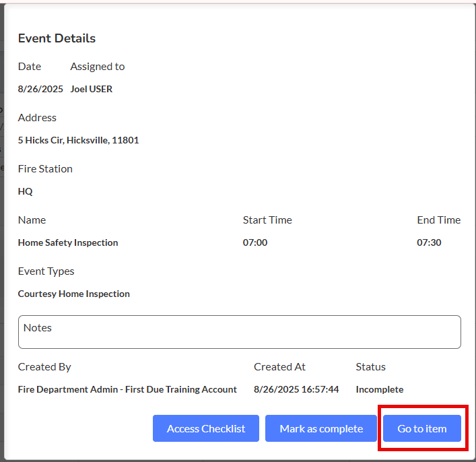Focus the Notes text field
Viewport: 476px width, 462px height.
click(x=239, y=332)
